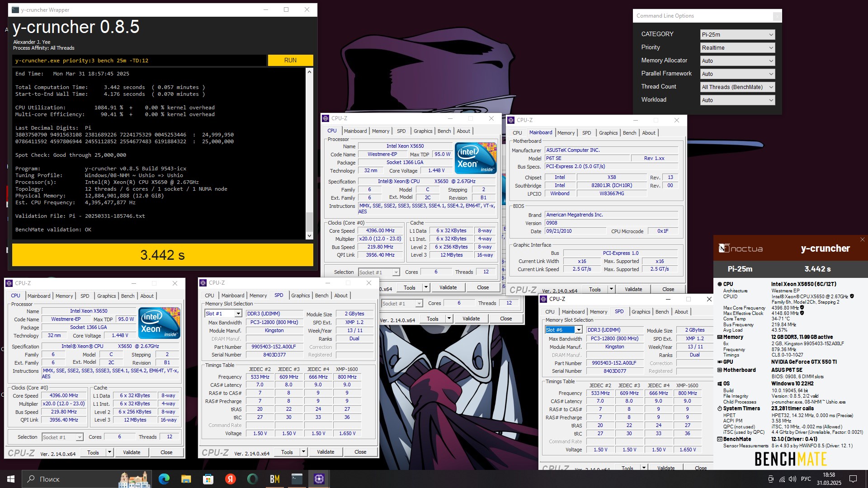Screen dimensions: 868x488
Task: Open the network icon in system tray
Action: [x=782, y=479]
